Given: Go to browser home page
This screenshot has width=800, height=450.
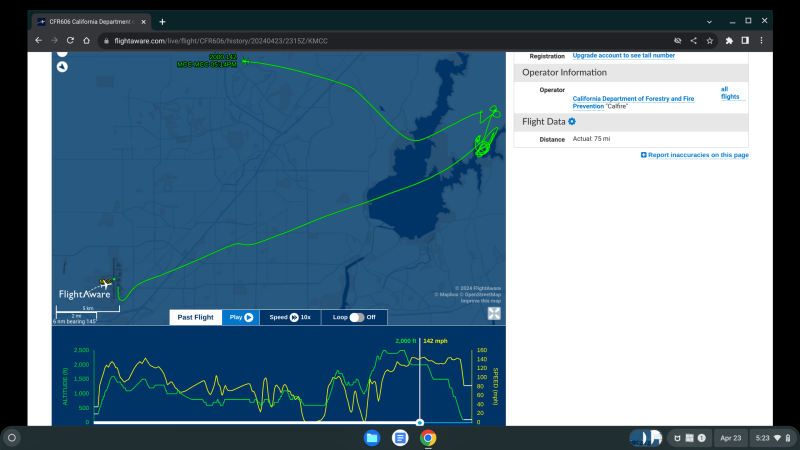Looking at the screenshot, I should (86, 40).
